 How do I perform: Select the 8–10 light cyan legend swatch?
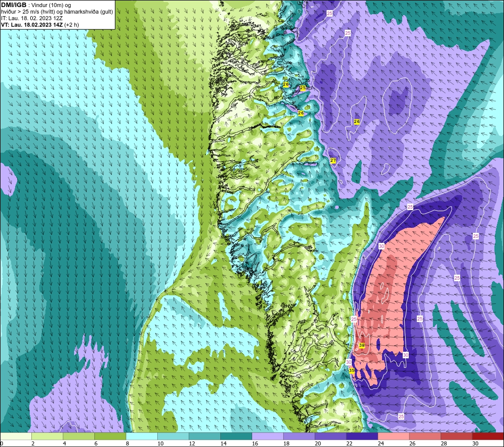[142, 436]
